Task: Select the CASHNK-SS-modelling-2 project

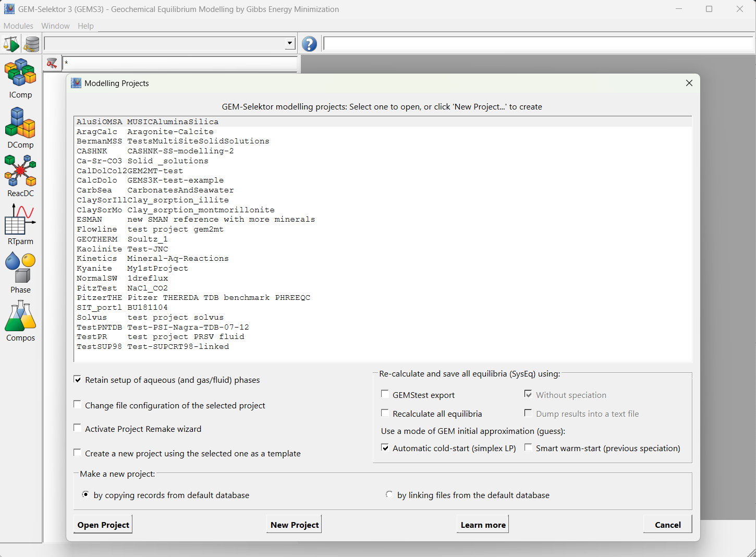Action: click(x=383, y=151)
